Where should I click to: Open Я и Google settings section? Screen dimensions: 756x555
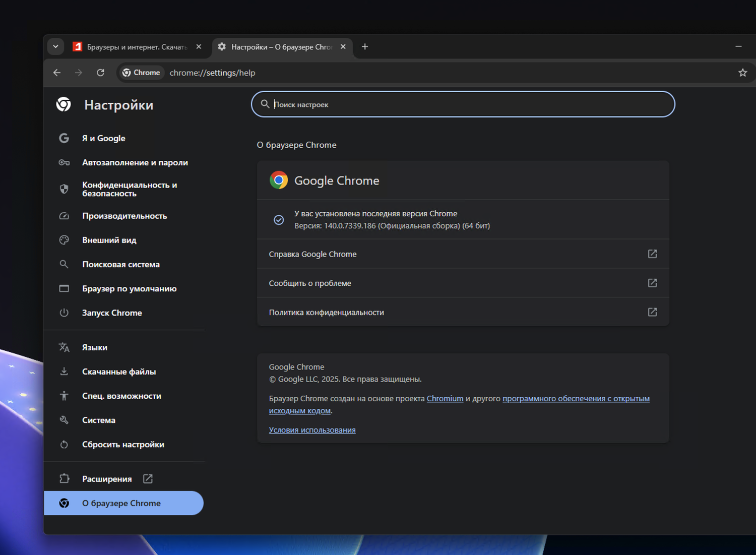[x=123, y=138]
